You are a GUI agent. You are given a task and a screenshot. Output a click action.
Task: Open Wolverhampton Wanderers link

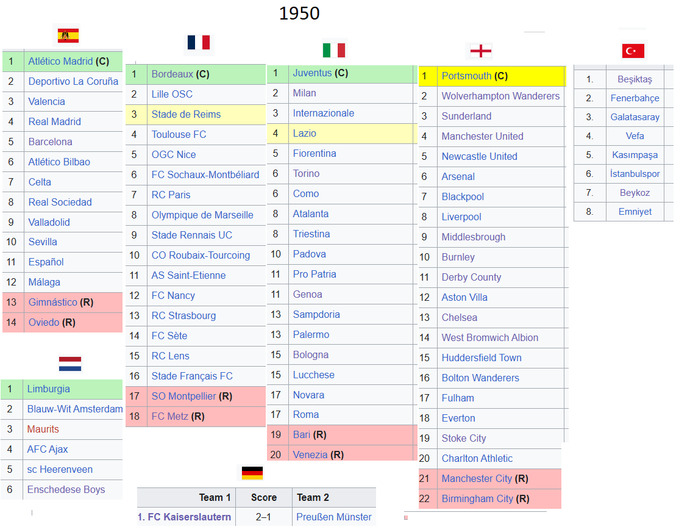pyautogui.click(x=500, y=96)
